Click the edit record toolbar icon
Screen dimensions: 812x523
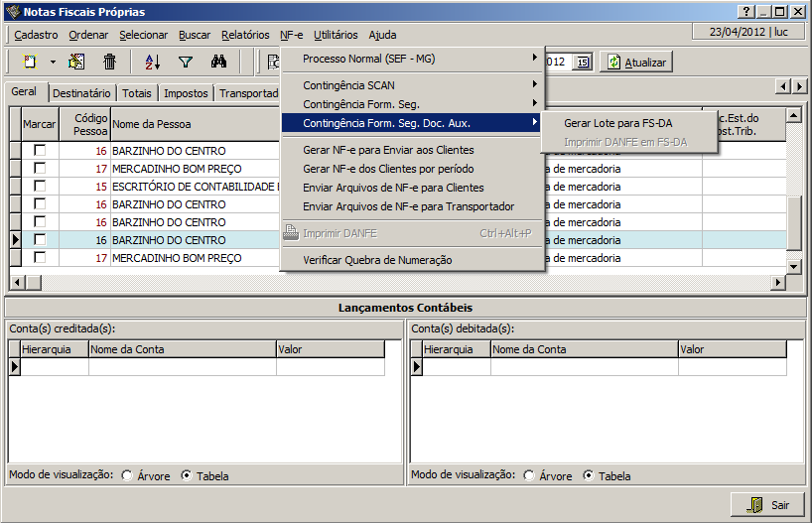click(x=76, y=62)
